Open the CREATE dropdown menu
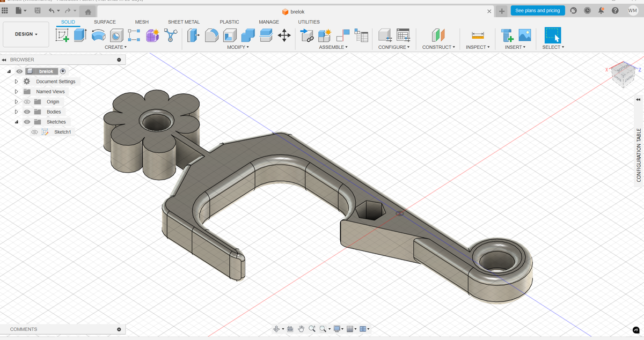This screenshot has height=340, width=644. (x=115, y=47)
